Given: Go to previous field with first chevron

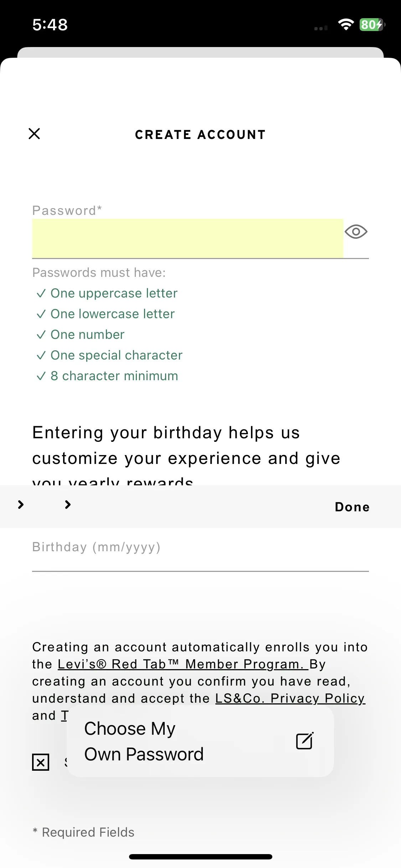Looking at the screenshot, I should (x=21, y=505).
